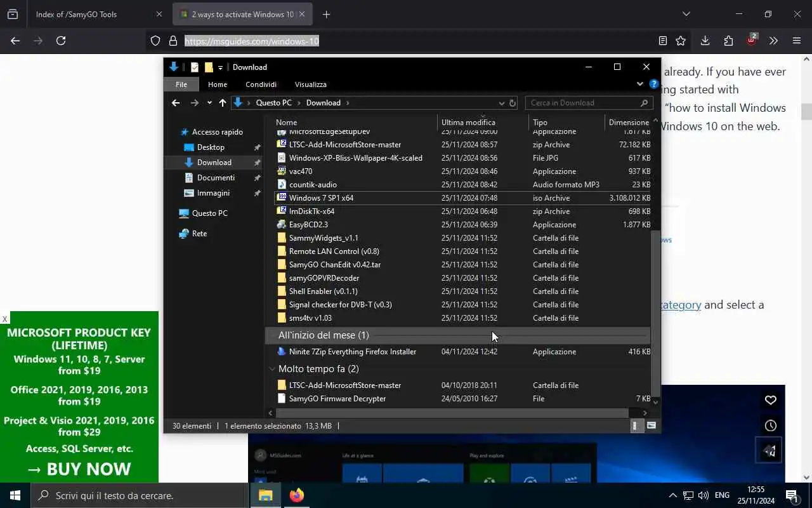Bookmark this page with the star icon
812x508 pixels.
(x=681, y=41)
